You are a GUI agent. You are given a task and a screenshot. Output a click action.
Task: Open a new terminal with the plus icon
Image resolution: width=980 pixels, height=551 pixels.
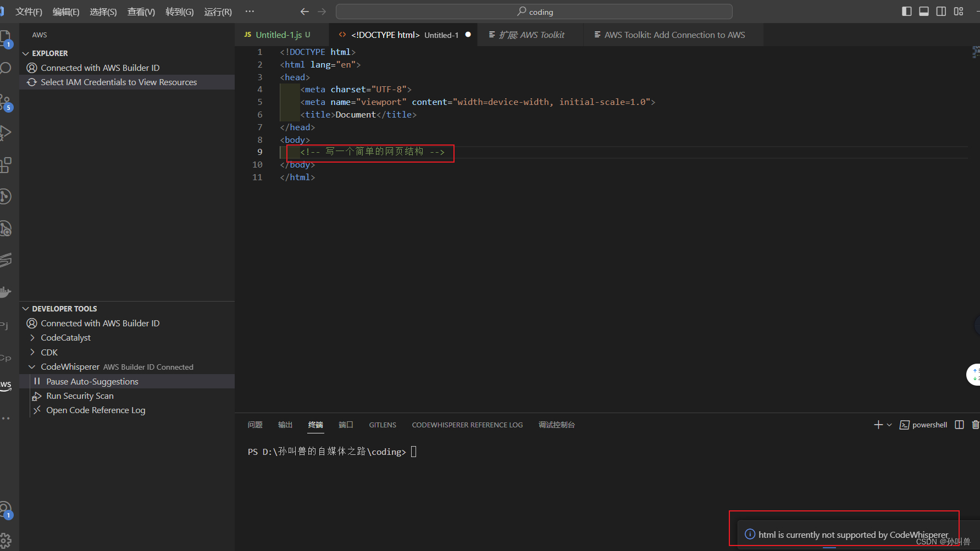[878, 425]
